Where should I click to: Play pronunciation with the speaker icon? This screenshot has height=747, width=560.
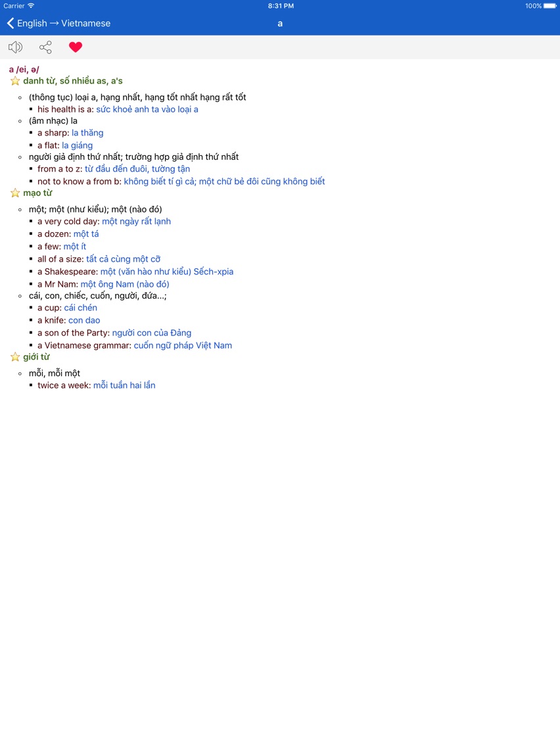click(x=15, y=47)
